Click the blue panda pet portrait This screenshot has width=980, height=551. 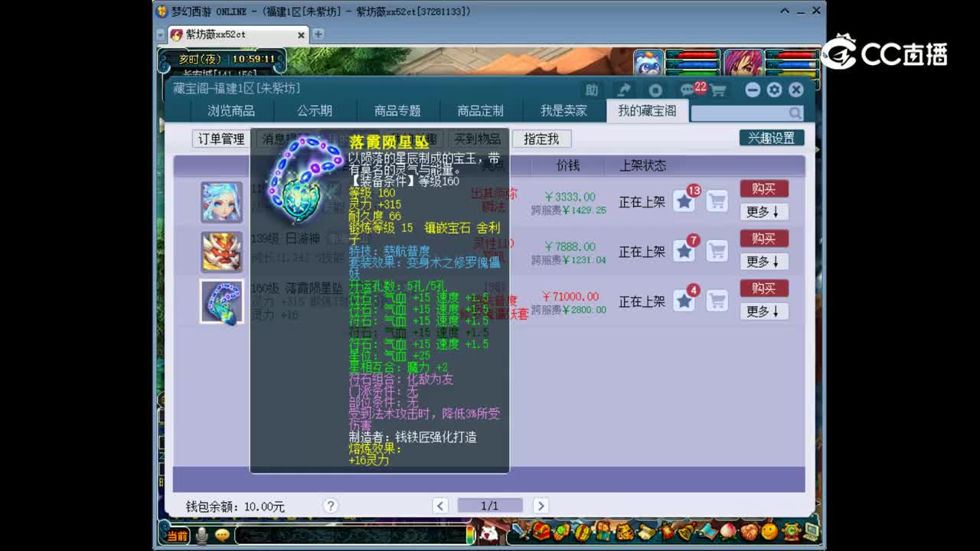[648, 63]
